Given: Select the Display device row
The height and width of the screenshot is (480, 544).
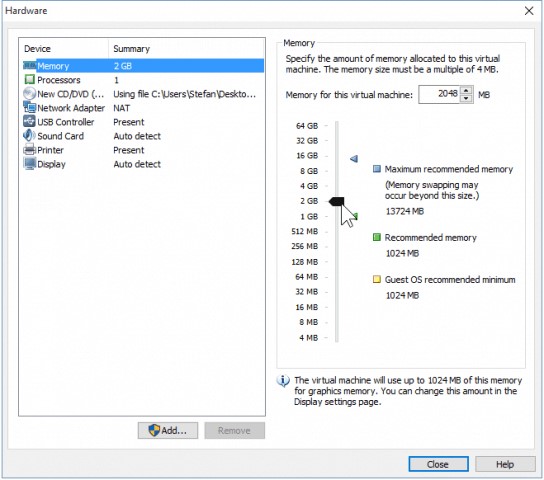Looking at the screenshot, I should pyautogui.click(x=144, y=164).
